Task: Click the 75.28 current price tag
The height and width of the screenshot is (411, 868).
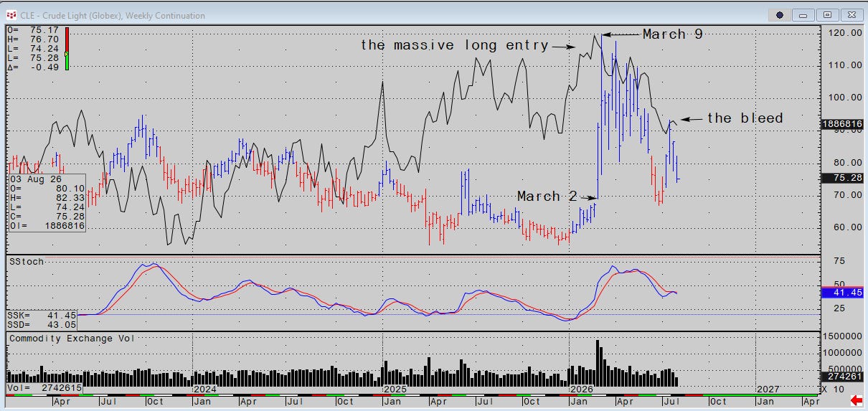Action: (842, 178)
